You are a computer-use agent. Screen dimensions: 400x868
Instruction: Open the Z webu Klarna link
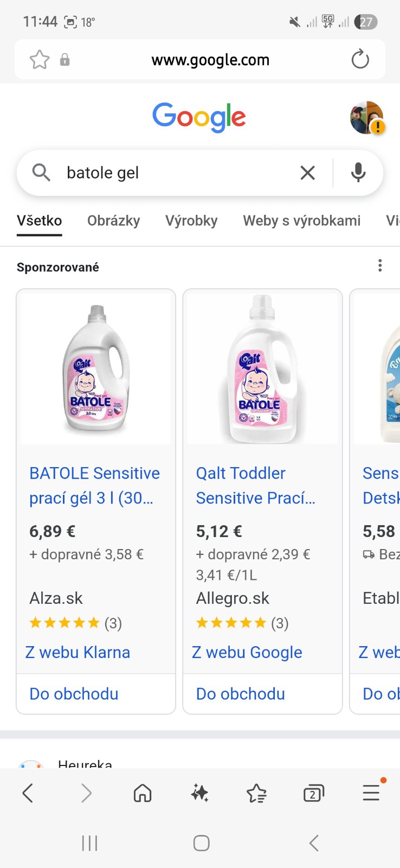(x=78, y=652)
